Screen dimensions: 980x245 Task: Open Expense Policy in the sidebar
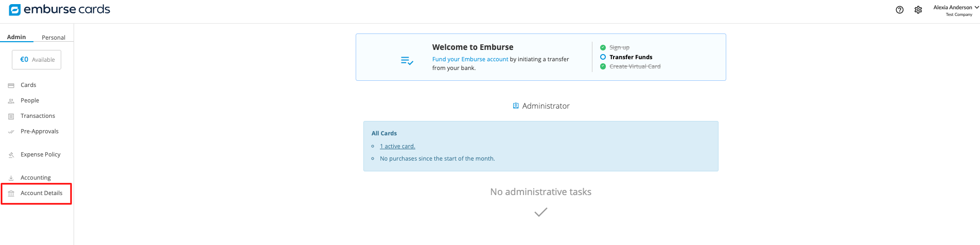click(x=41, y=154)
